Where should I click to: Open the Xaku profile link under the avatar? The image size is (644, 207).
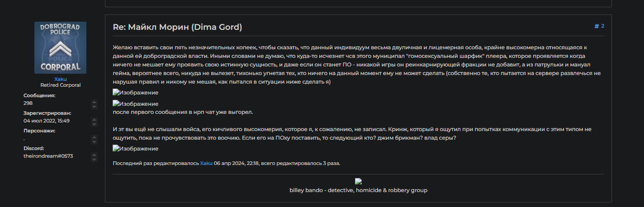(60, 79)
